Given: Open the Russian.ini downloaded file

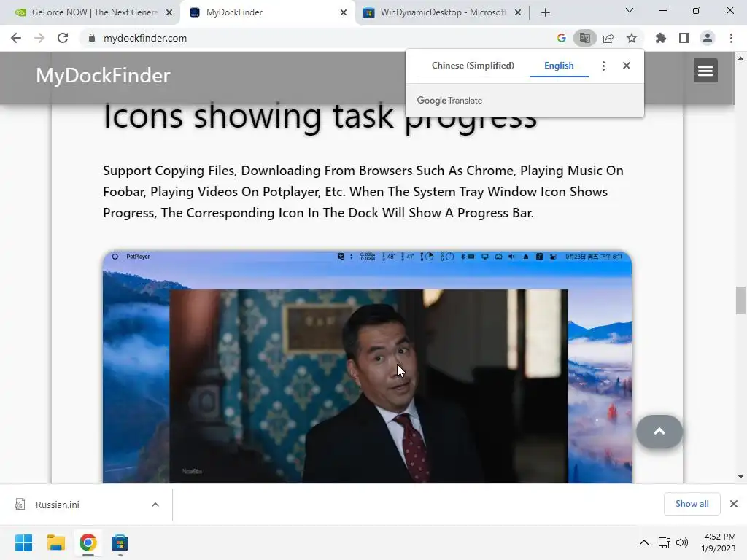Looking at the screenshot, I should pos(57,505).
